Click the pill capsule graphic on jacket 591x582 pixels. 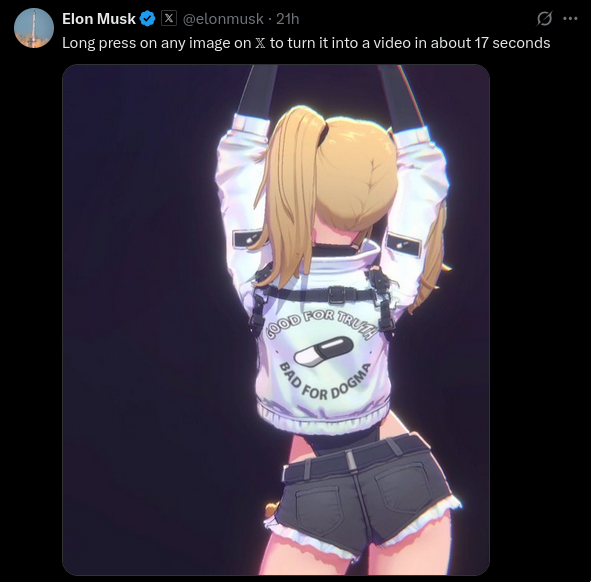point(323,351)
